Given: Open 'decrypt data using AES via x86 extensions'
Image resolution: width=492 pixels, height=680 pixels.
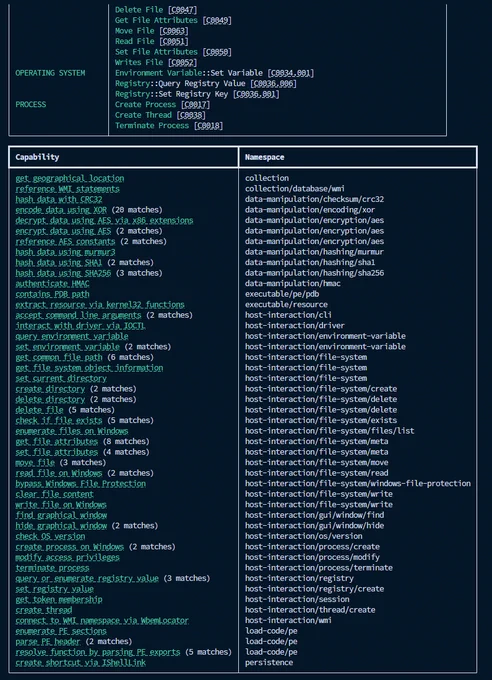Looking at the screenshot, I should 105,220.
